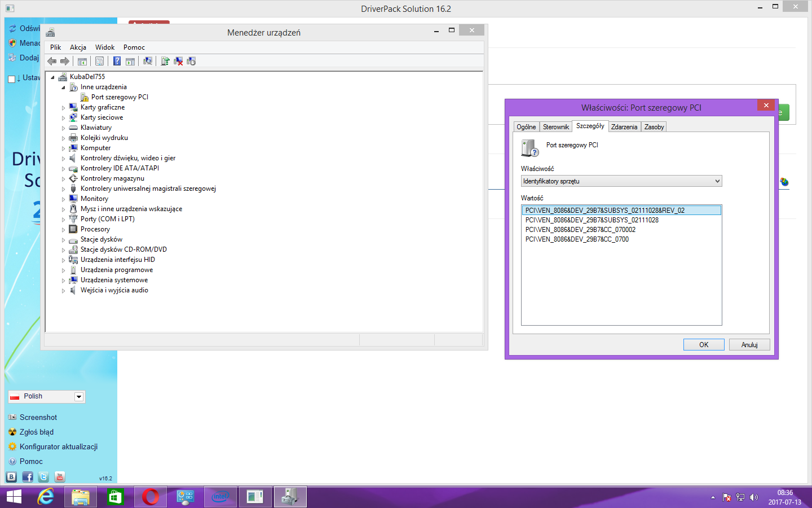Viewport: 812px width, 508px height.
Task: Open the Widok menu
Action: click(105, 47)
